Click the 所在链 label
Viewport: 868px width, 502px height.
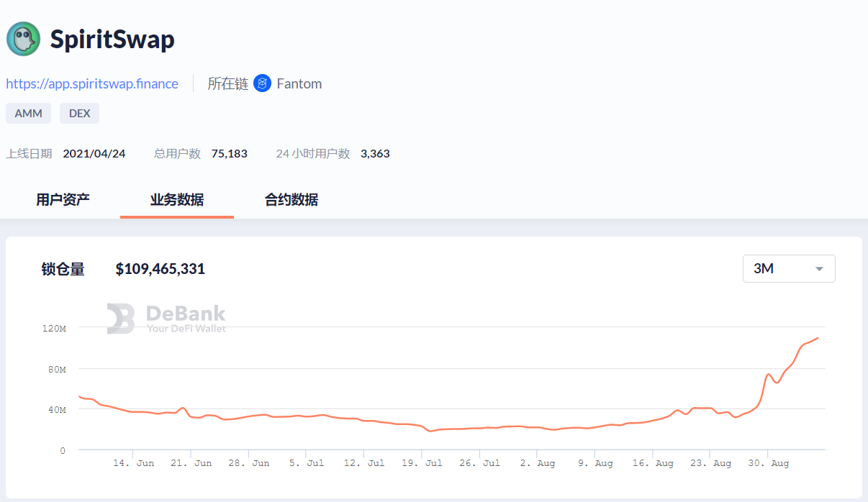(x=227, y=83)
